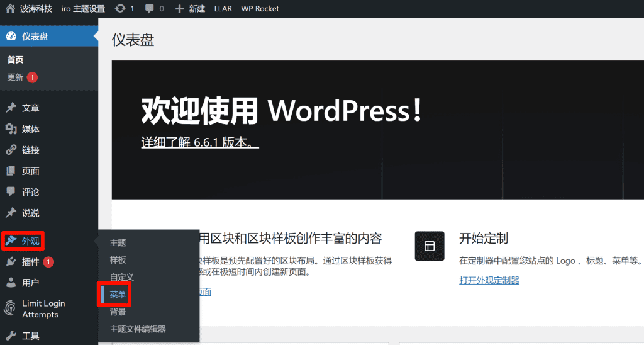
Task: Click the home icon beside 波涛科技
Action: click(10, 8)
